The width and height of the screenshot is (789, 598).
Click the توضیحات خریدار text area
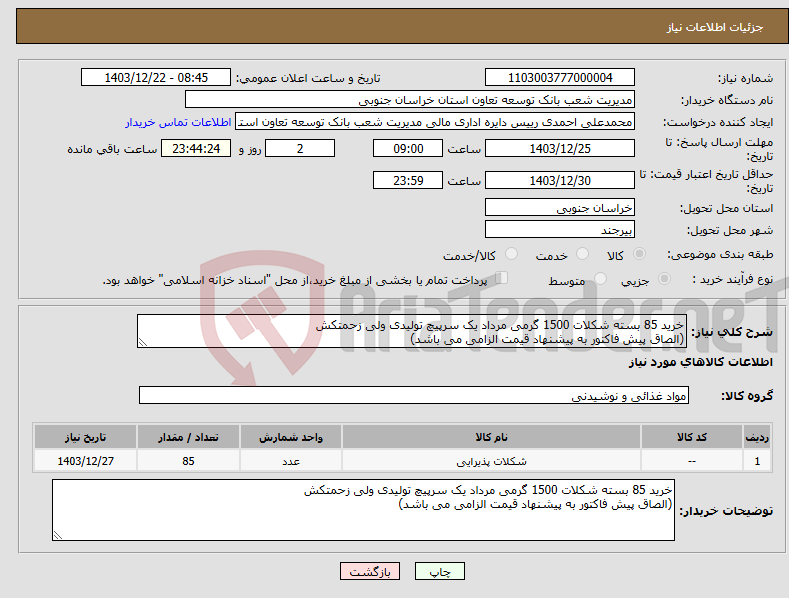click(363, 510)
